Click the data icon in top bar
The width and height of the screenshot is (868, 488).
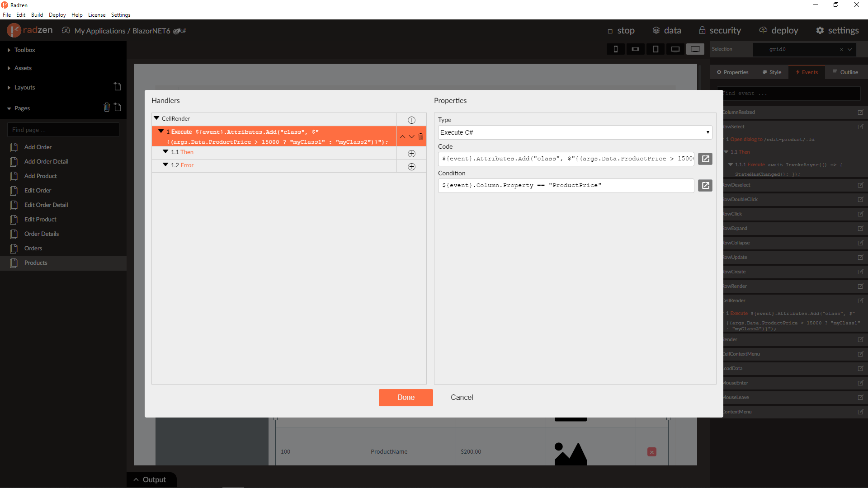[x=656, y=30]
